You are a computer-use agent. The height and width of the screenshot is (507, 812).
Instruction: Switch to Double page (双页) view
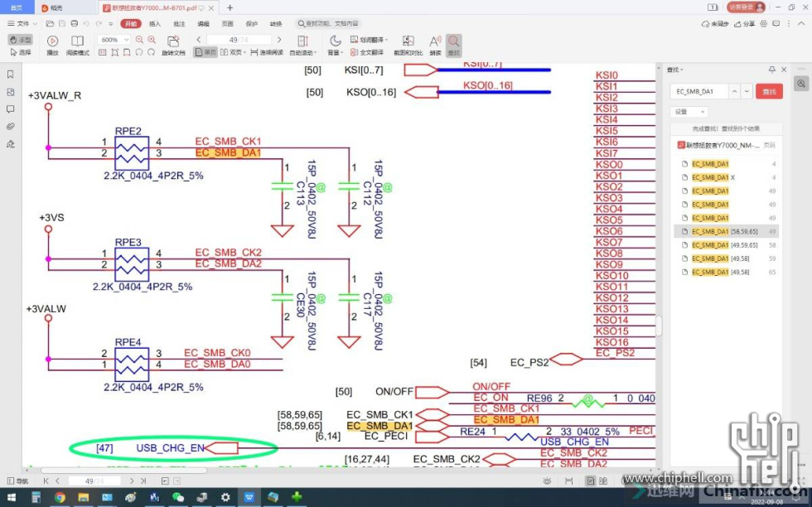click(x=232, y=52)
